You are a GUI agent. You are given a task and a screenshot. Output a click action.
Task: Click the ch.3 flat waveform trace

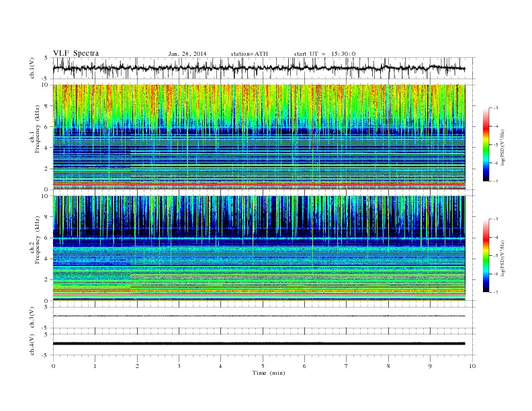(x=259, y=316)
